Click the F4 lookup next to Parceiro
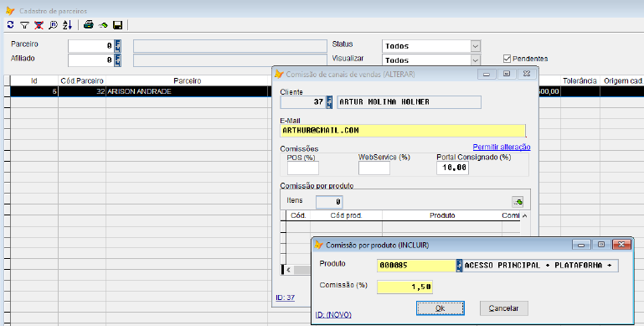The width and height of the screenshot is (644, 326). [x=117, y=45]
